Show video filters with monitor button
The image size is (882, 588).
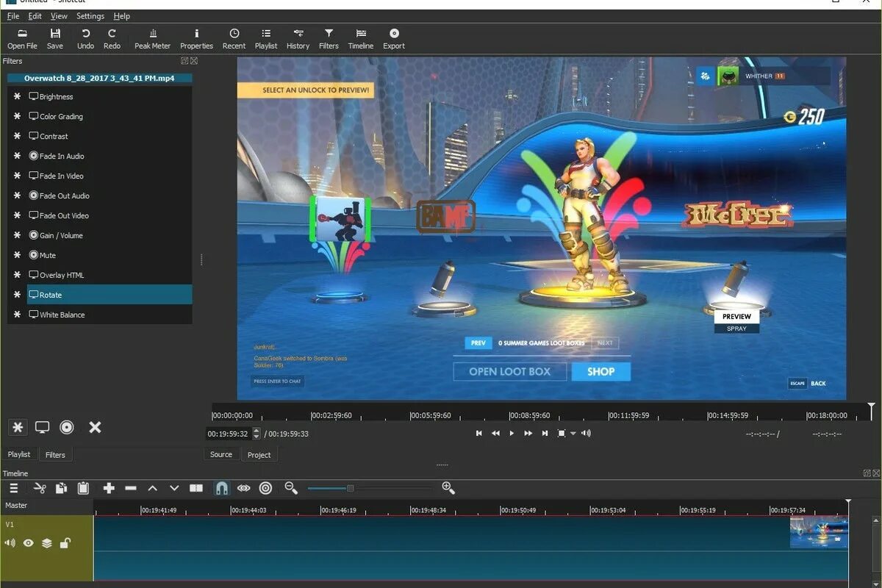pyautogui.click(x=43, y=427)
